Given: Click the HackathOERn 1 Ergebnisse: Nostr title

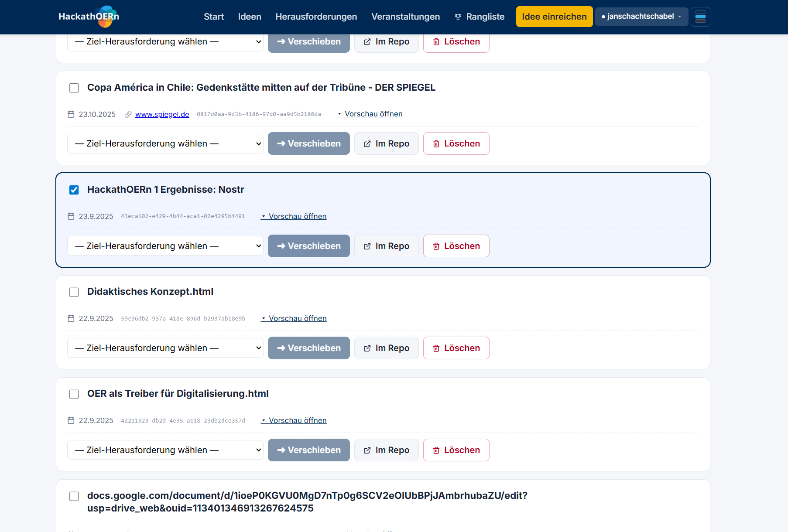Looking at the screenshot, I should [x=166, y=189].
